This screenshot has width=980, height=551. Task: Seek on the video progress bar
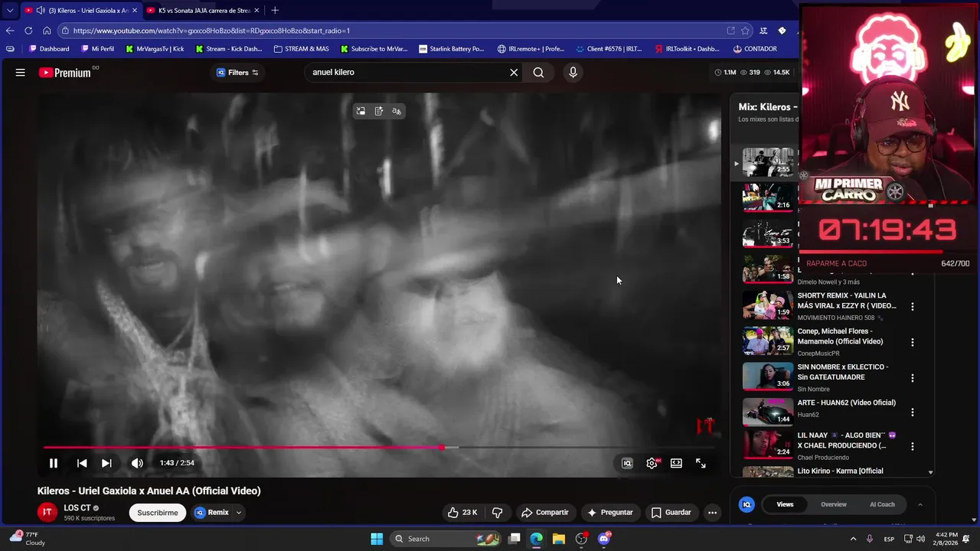coord(379,448)
